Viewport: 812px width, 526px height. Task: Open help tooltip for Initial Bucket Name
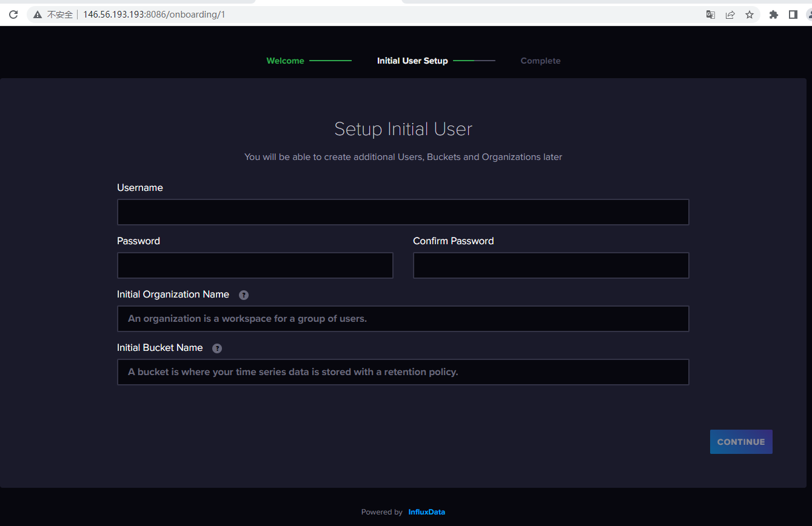(x=217, y=348)
